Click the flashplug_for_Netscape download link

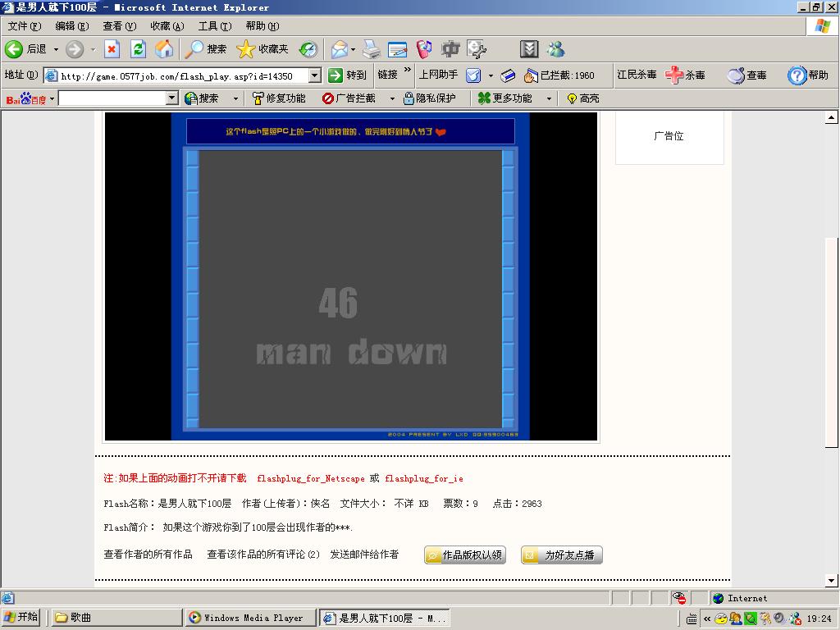click(311, 478)
